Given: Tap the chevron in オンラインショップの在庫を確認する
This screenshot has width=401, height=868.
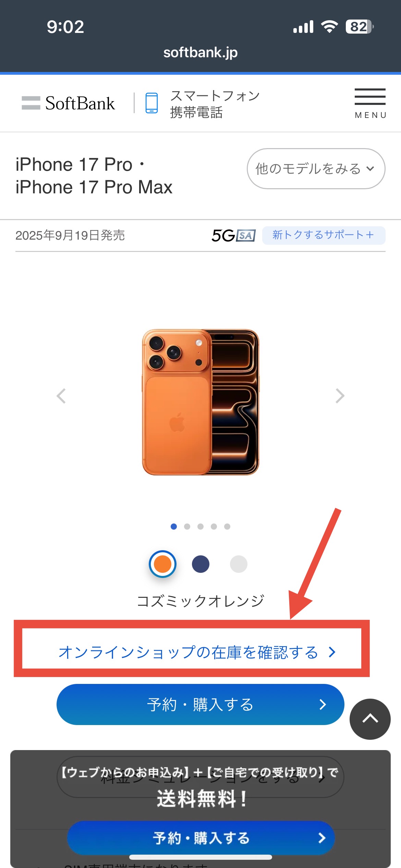Looking at the screenshot, I should [332, 652].
